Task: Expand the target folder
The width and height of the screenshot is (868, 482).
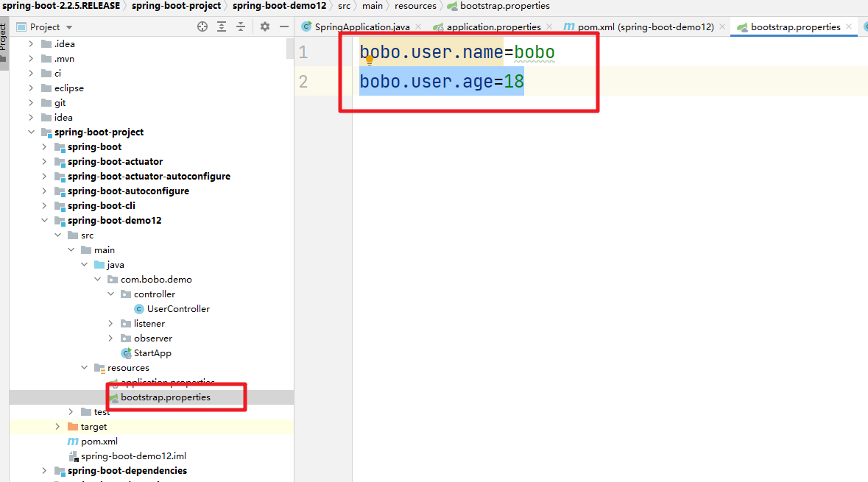Action: pos(58,427)
